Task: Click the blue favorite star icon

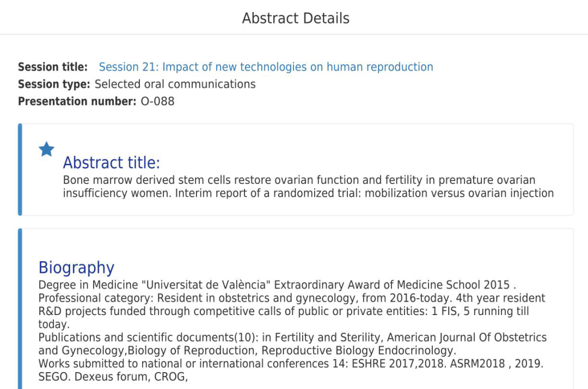Action: click(x=47, y=149)
